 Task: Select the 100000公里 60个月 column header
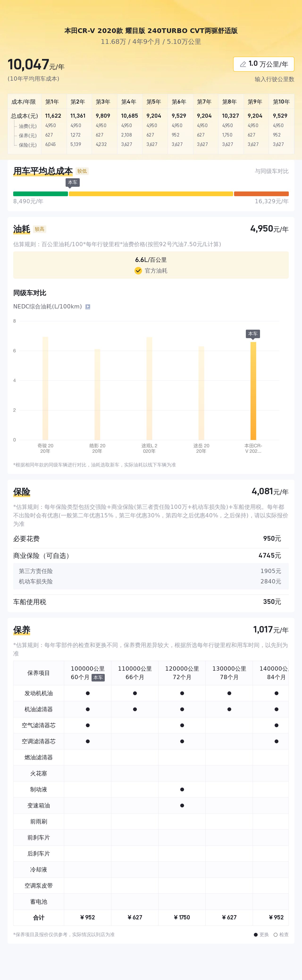click(x=88, y=673)
